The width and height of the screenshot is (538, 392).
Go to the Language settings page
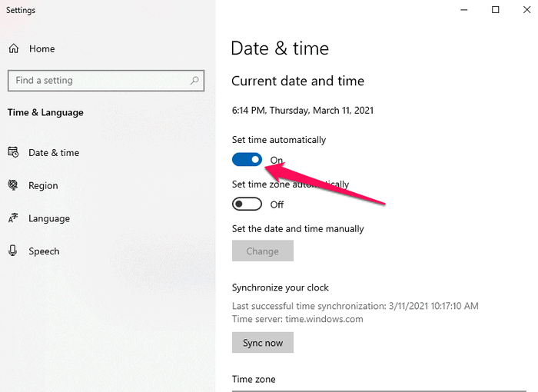(x=49, y=218)
